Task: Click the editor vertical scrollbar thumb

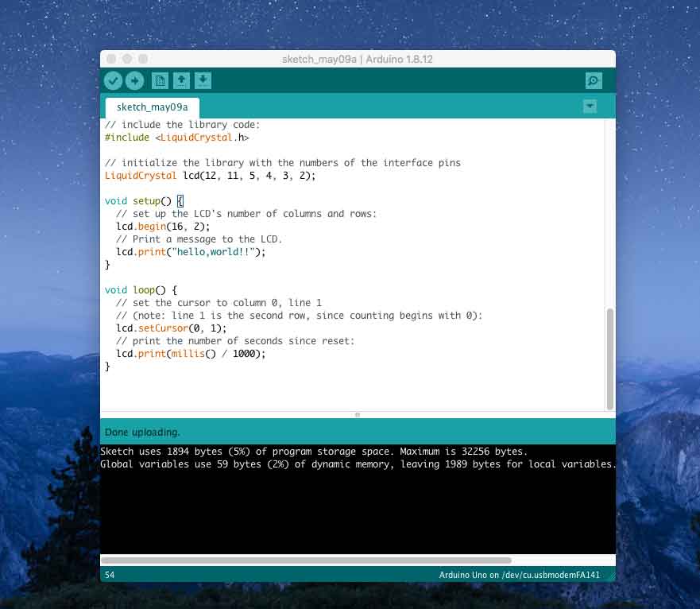Action: [610, 359]
